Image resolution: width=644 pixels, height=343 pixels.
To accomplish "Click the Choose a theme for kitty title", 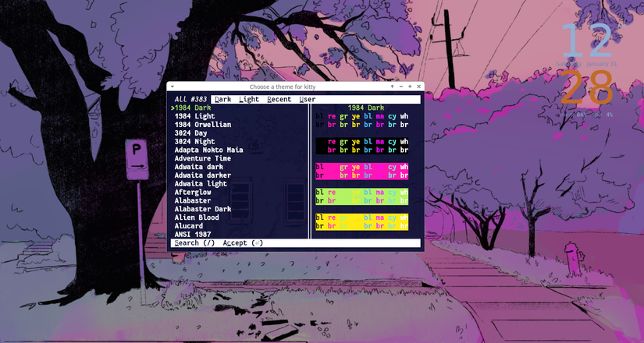I will point(283,87).
